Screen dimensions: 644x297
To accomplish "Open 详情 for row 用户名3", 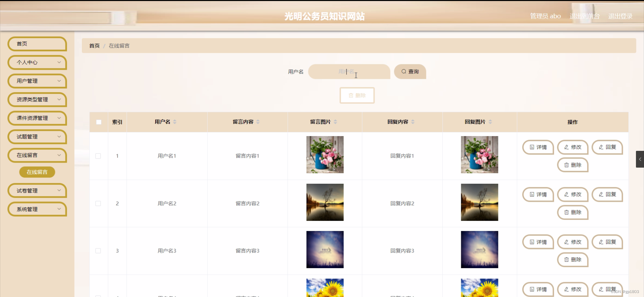I will 538,242.
